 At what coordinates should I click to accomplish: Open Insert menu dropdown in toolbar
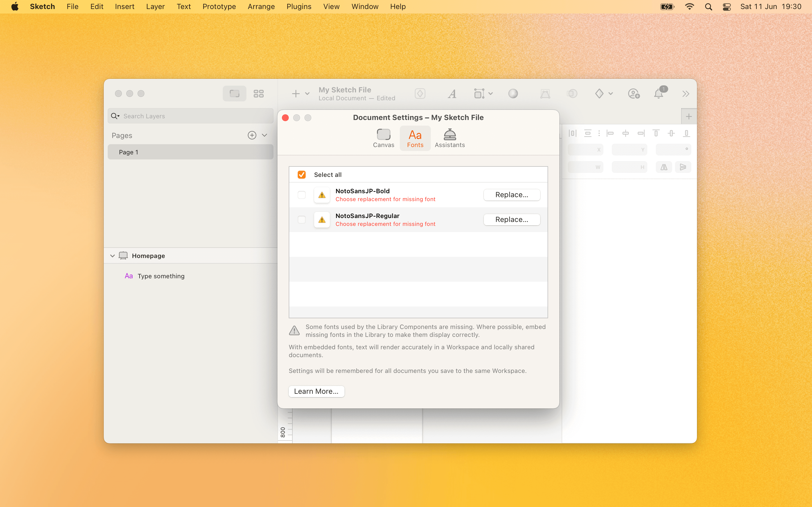coord(307,94)
